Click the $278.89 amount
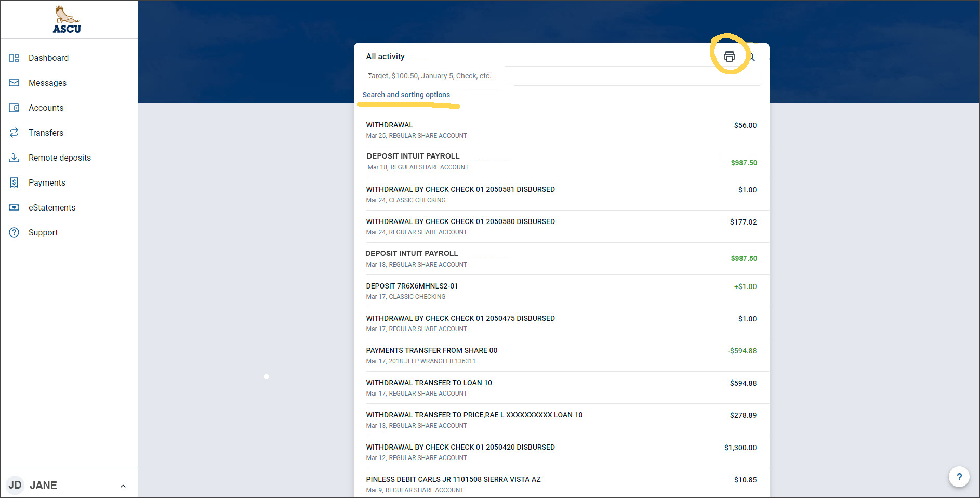Image resolution: width=980 pixels, height=498 pixels. point(743,415)
